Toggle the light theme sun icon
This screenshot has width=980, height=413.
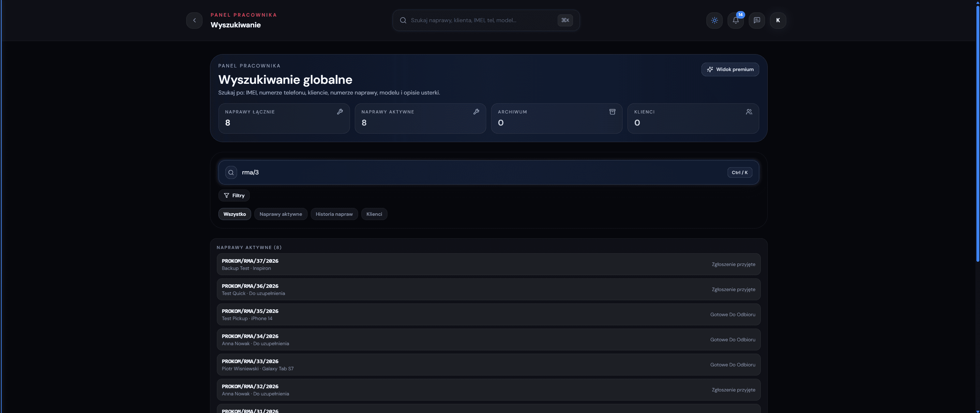[715, 20]
